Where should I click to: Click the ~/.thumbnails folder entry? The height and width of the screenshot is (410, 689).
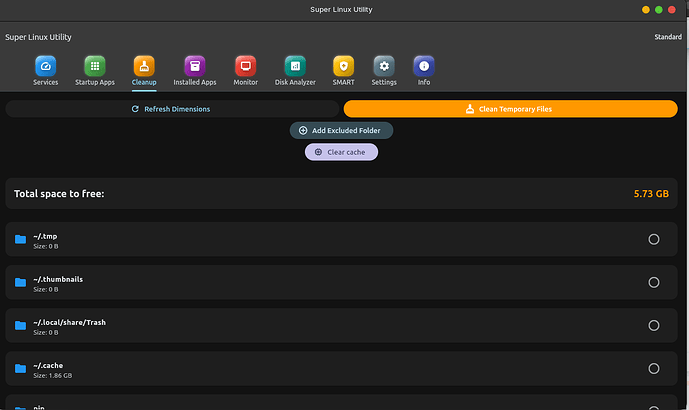[x=341, y=282]
